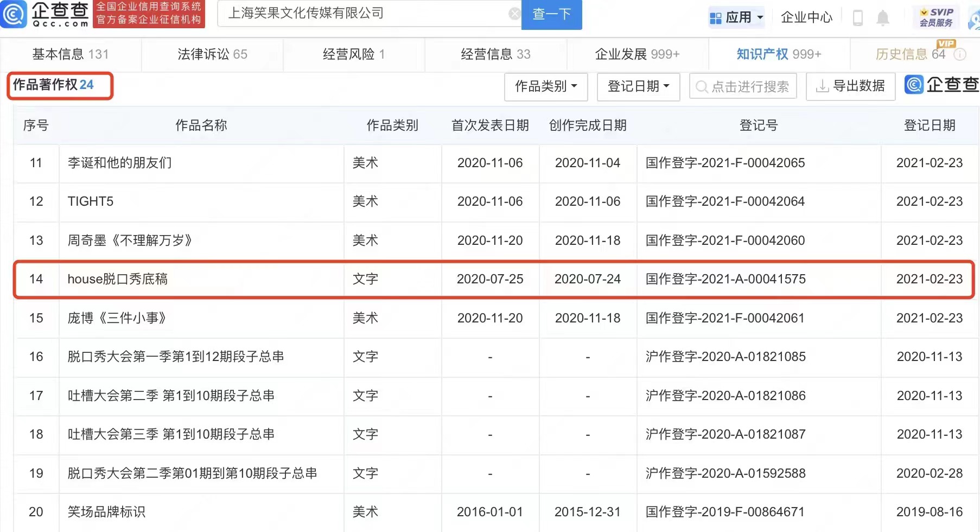Click 文字 category in row 14
Viewport: 980px width, 532px height.
coord(365,279)
